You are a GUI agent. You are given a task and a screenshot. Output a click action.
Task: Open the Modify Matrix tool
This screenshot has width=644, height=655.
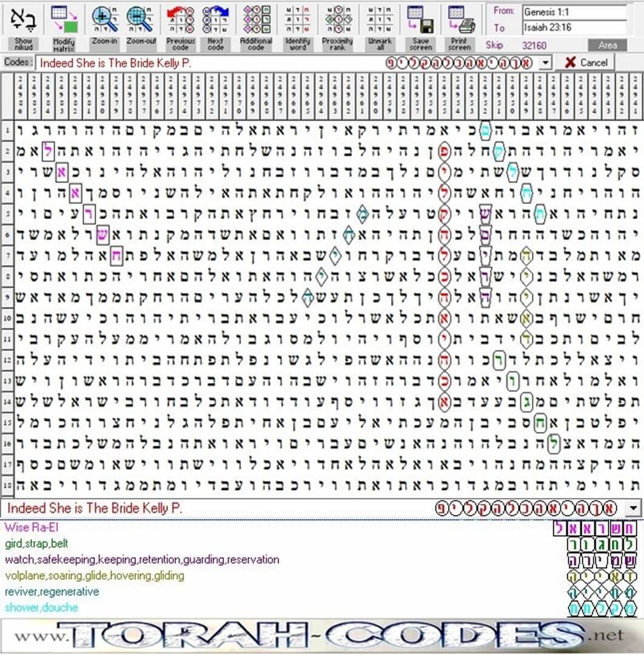pos(64,20)
